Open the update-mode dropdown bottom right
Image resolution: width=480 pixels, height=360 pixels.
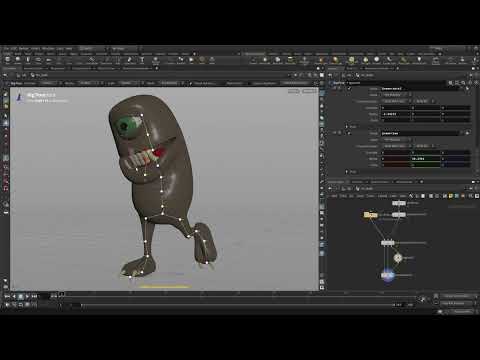(x=461, y=311)
